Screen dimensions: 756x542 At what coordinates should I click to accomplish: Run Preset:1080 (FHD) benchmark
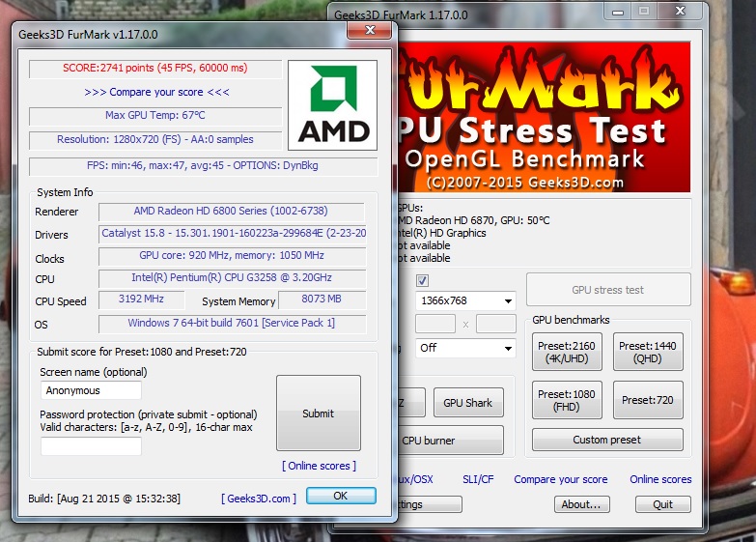[x=567, y=400]
